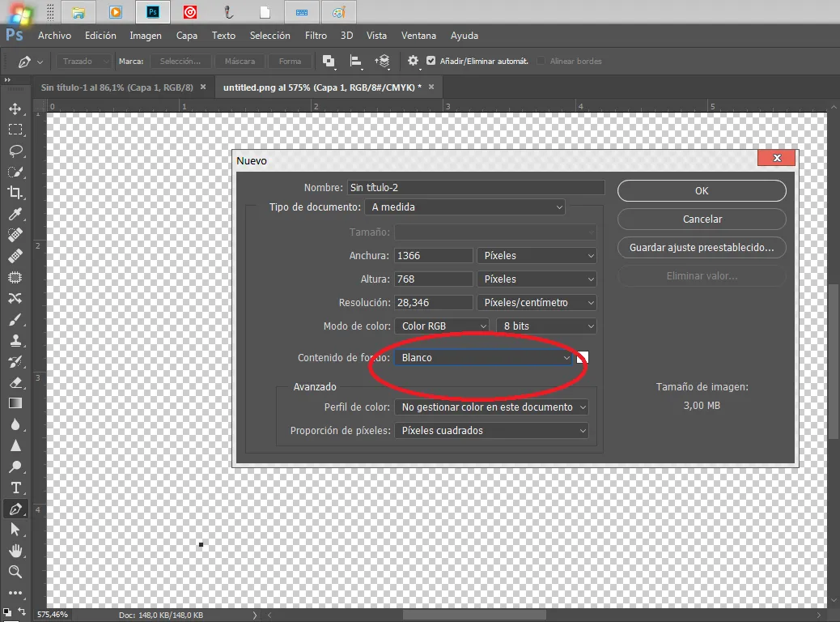Image resolution: width=840 pixels, height=622 pixels.
Task: Open File Explorer taskbar icon
Action: (78, 12)
